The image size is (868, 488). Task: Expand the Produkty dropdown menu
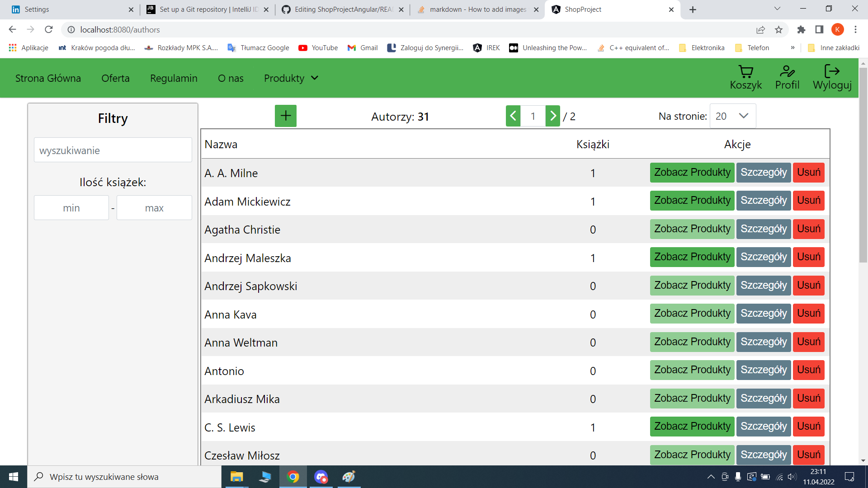pos(291,78)
